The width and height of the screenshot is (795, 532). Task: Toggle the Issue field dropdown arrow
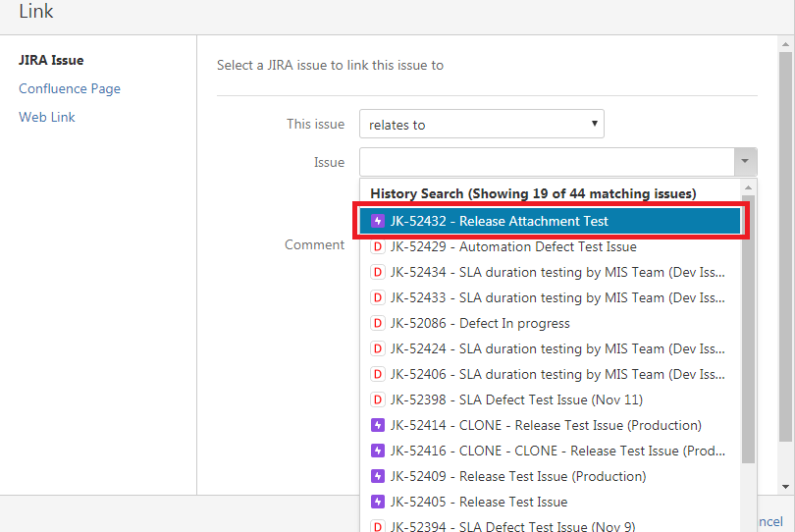[745, 162]
